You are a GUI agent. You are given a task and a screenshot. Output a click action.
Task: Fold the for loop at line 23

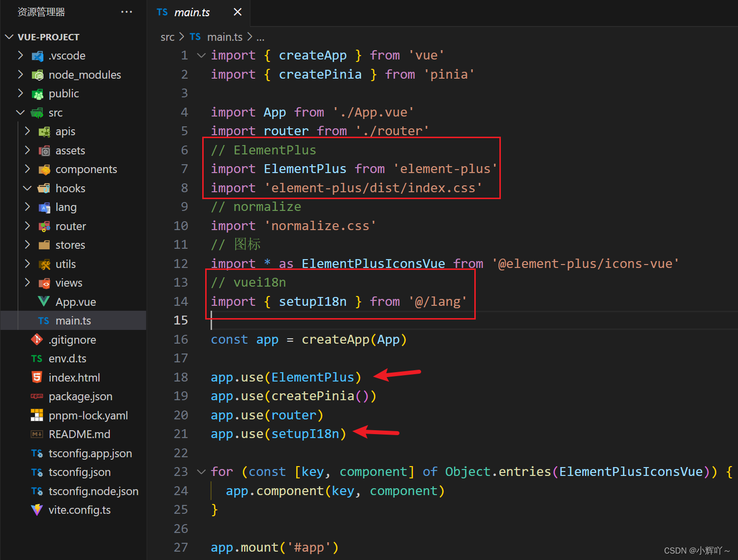click(x=201, y=472)
